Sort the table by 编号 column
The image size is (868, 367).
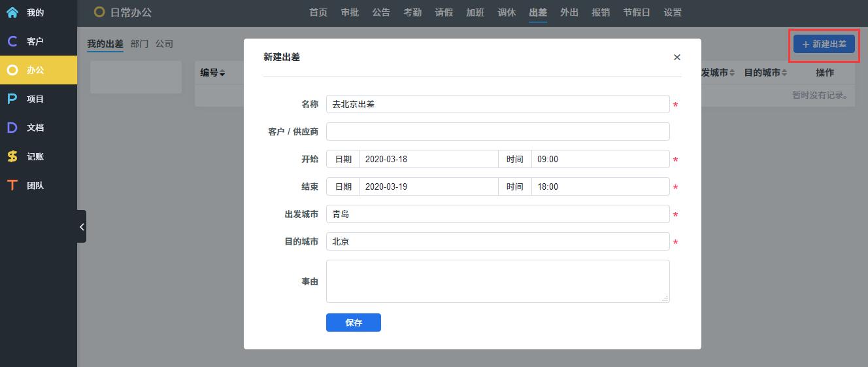click(212, 73)
